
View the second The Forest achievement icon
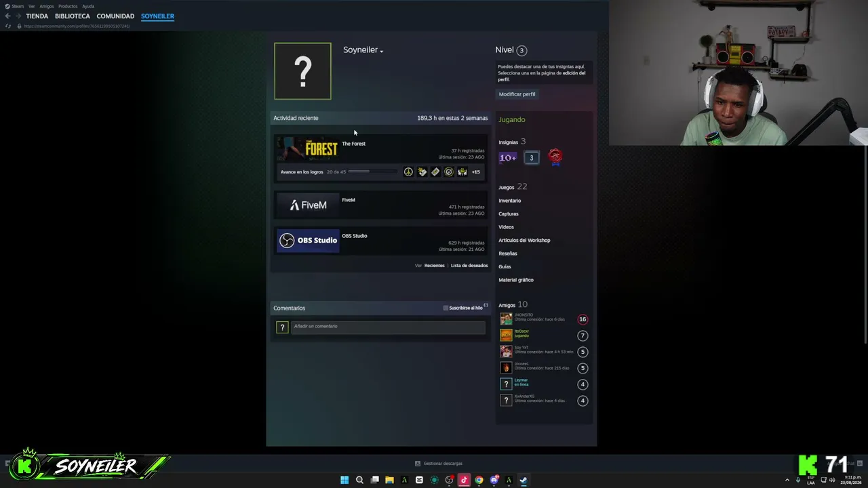coord(422,172)
